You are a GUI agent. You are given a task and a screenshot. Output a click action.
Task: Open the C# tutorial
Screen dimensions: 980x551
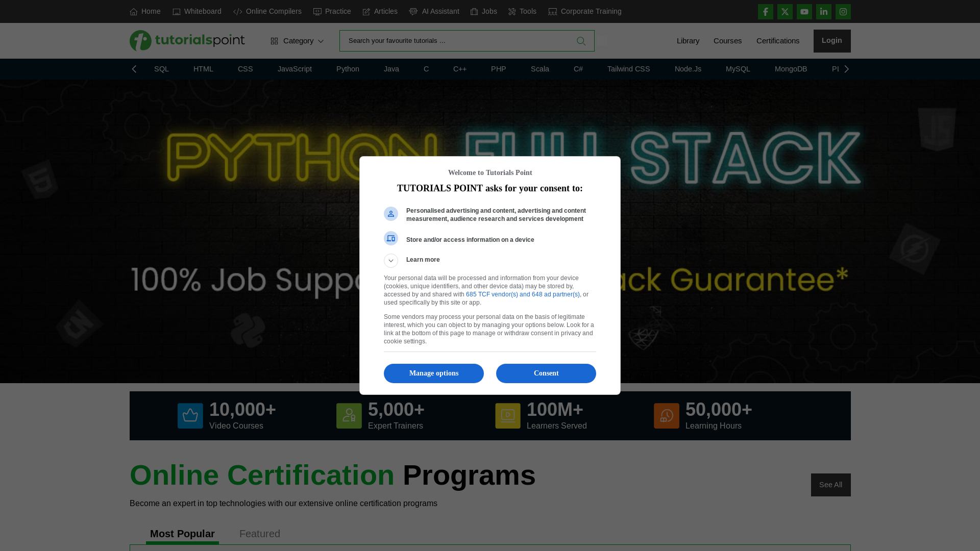pyautogui.click(x=578, y=69)
